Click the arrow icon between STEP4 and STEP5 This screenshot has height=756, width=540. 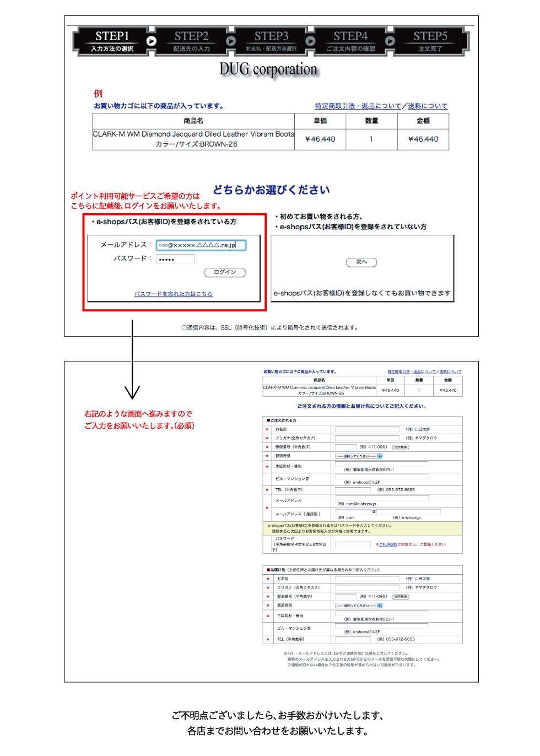tap(390, 41)
